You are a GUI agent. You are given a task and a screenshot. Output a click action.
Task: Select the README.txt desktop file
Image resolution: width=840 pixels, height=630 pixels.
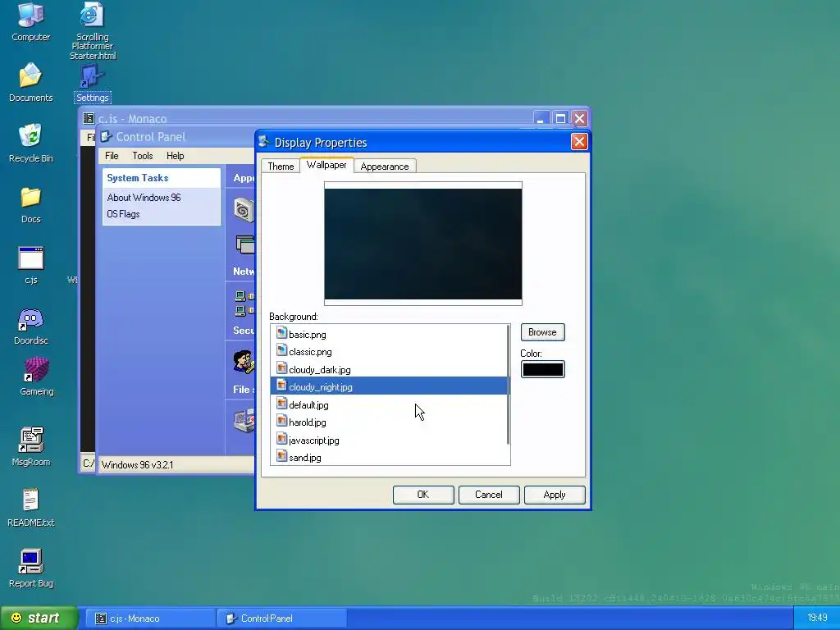click(31, 507)
